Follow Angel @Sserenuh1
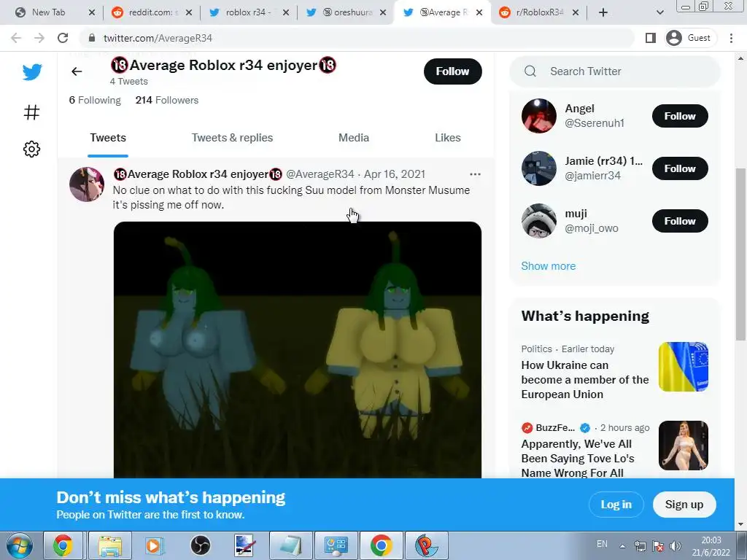 coord(680,116)
